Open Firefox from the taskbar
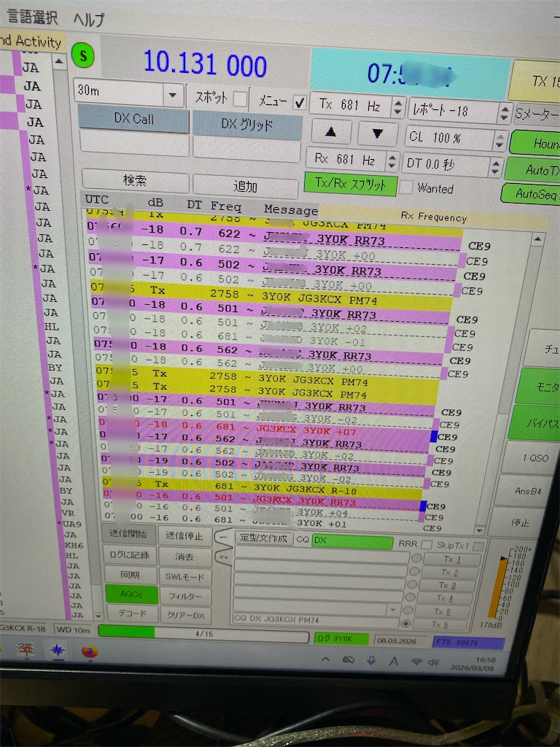Viewport: 560px width, 747px height. (89, 651)
